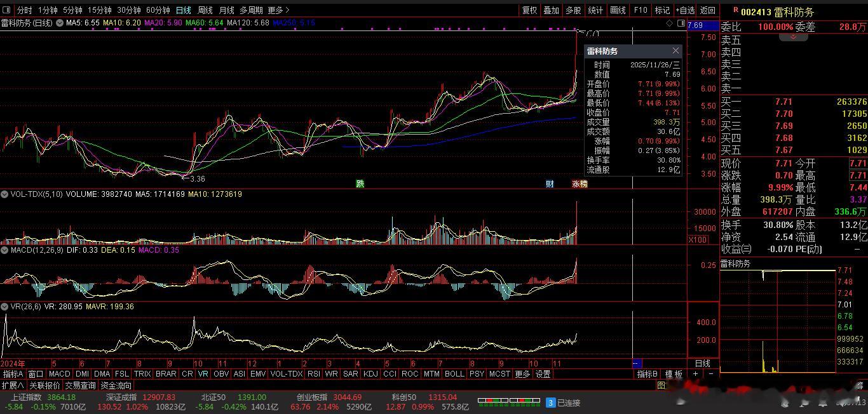
Task: Click the market breadth red-green indicator bar
Action: tap(510, 401)
